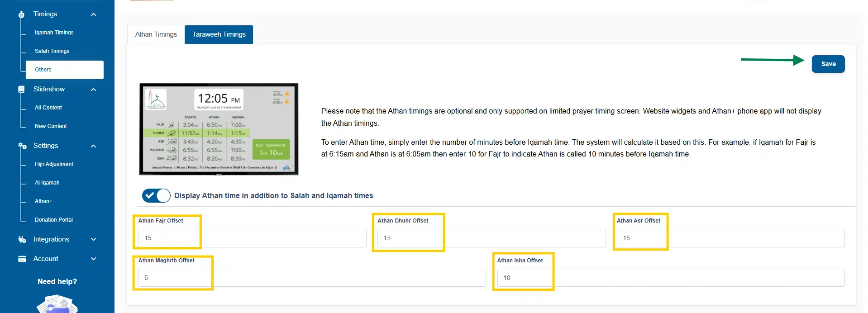Click the Integrations plug icon
The height and width of the screenshot is (313, 868).
coord(22,239)
